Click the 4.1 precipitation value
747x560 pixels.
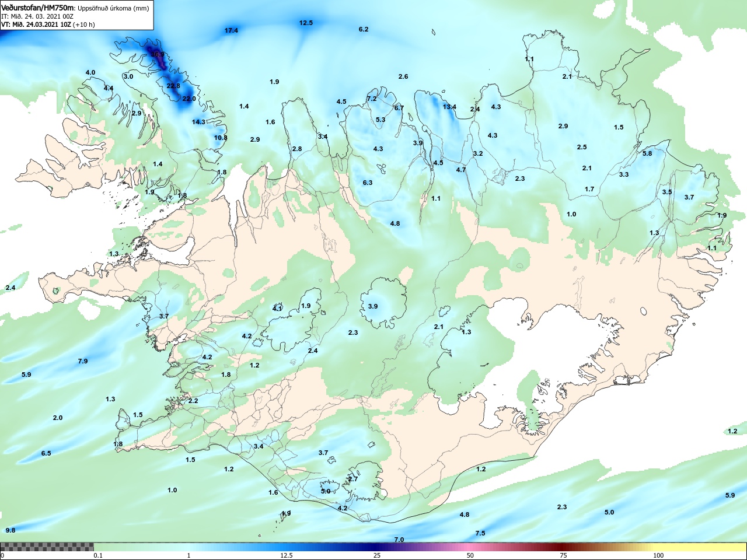pos(277,308)
